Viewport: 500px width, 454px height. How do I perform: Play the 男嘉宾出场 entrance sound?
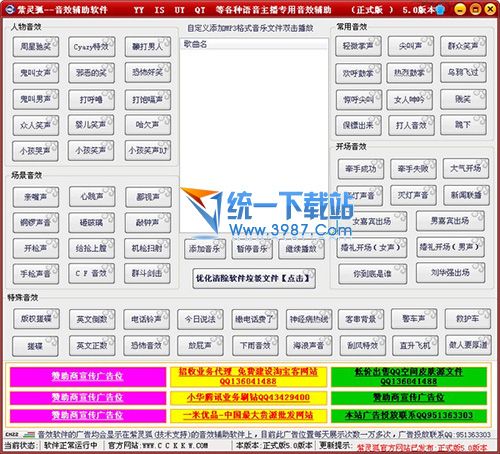[x=450, y=221]
